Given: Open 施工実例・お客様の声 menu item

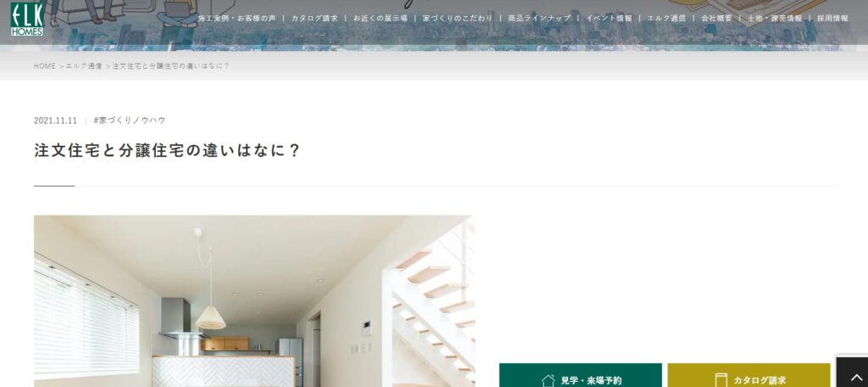Looking at the screenshot, I should (x=237, y=19).
